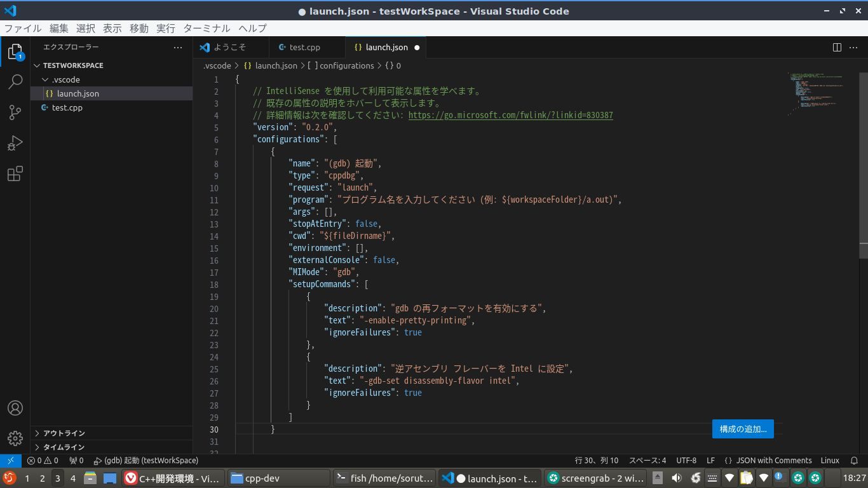This screenshot has height=488, width=868.
Task: Open 表示 menu
Action: coord(112,29)
